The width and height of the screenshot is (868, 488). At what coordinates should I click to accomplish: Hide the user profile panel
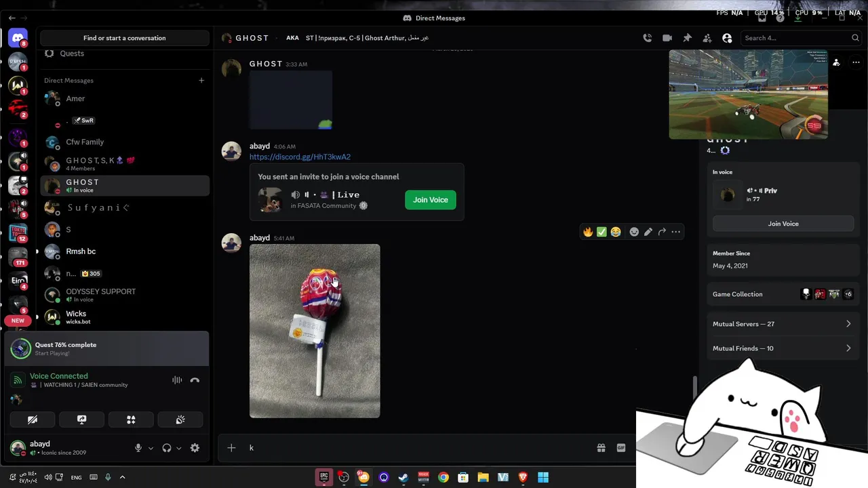727,38
